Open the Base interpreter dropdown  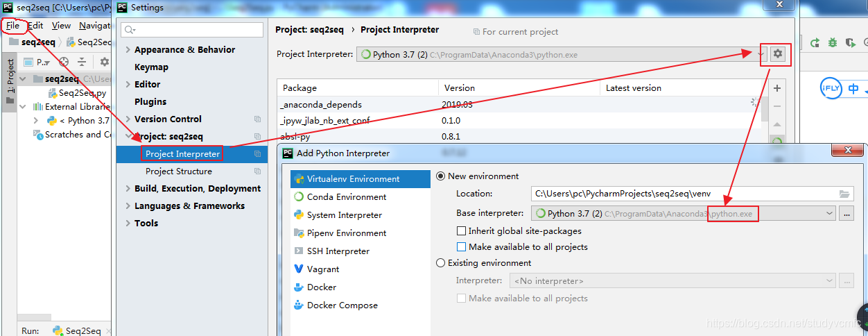[x=828, y=214]
